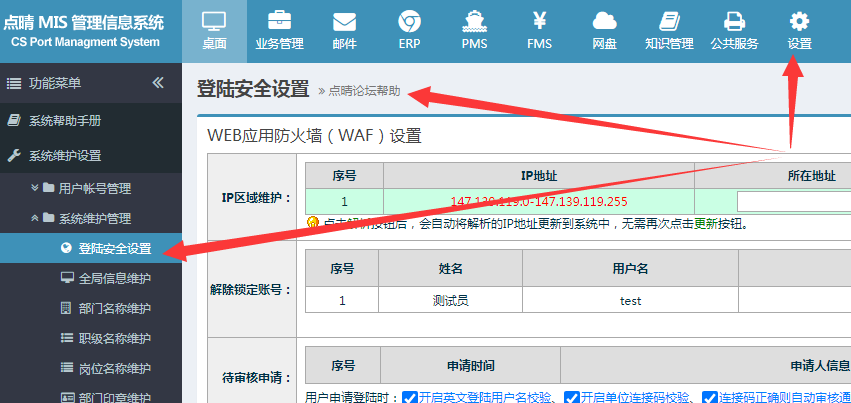The height and width of the screenshot is (403, 851).
Task: Open 设置 menu label
Action: coord(799,44)
